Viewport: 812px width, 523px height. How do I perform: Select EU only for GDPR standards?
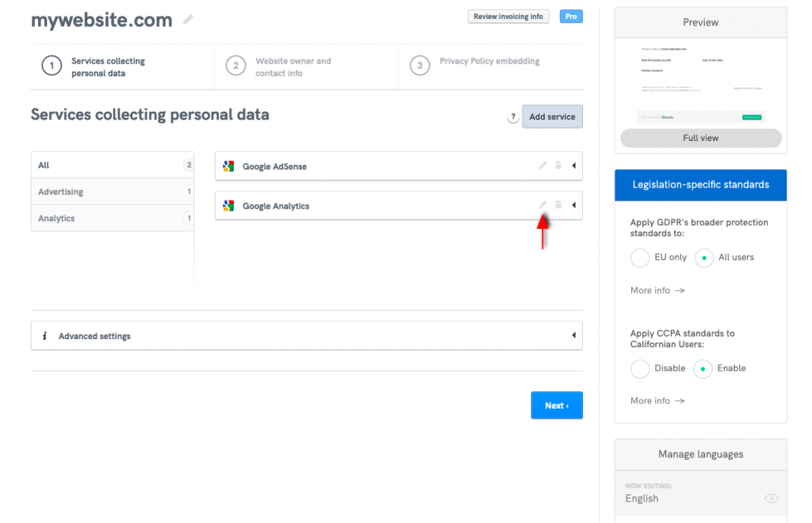pos(640,258)
